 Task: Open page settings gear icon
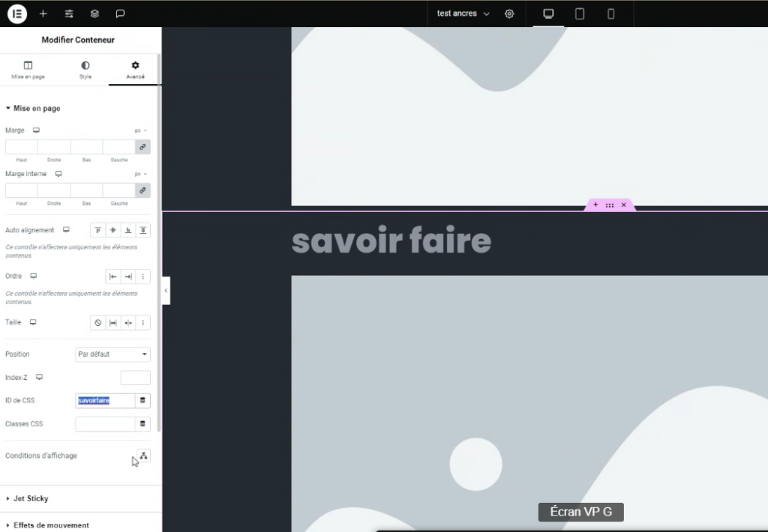(x=509, y=13)
